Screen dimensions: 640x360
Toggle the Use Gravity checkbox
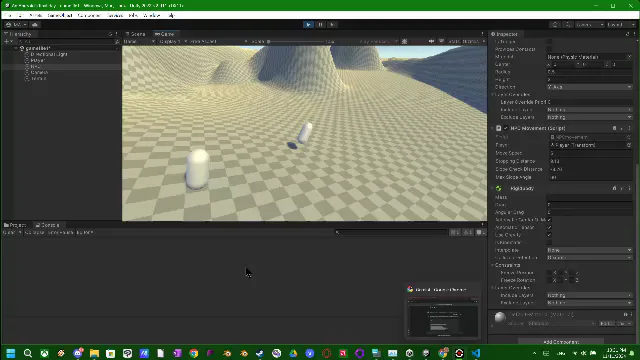pyautogui.click(x=549, y=235)
